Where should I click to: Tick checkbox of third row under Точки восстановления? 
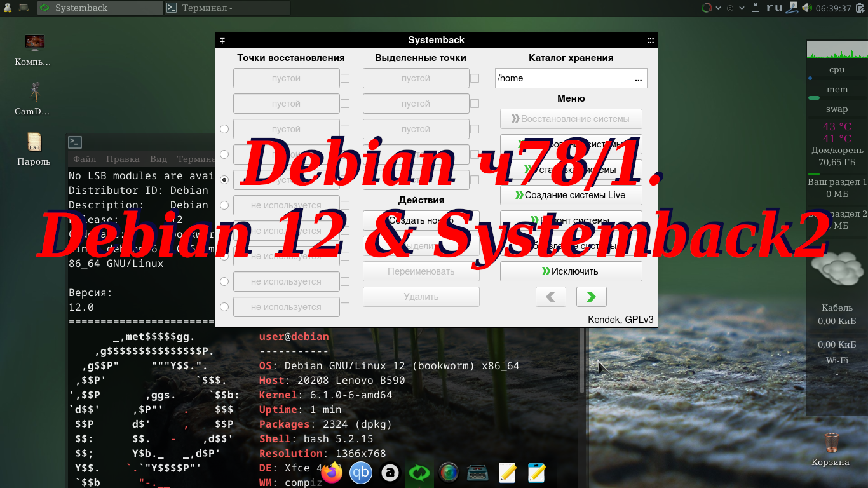(x=345, y=129)
